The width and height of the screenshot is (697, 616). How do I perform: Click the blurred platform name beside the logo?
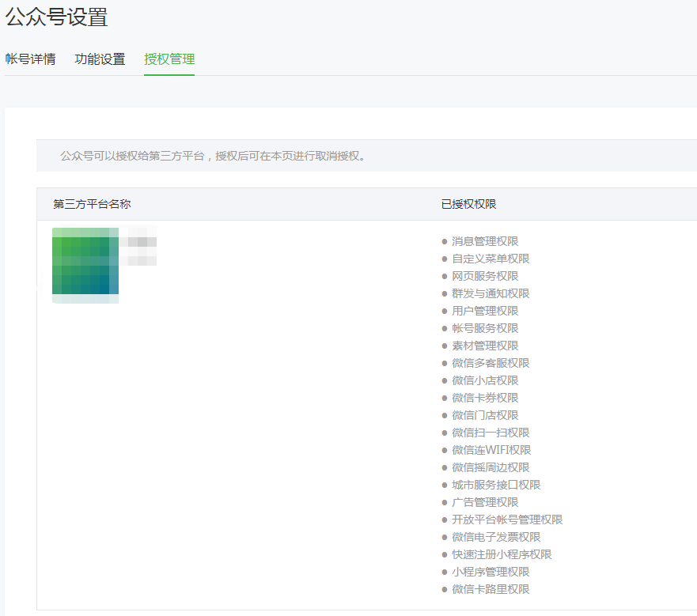[138, 247]
